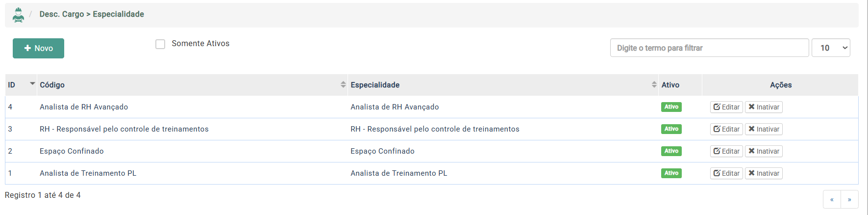Edit the Analista de Treinamento PL row
The width and height of the screenshot is (868, 215).
(726, 173)
